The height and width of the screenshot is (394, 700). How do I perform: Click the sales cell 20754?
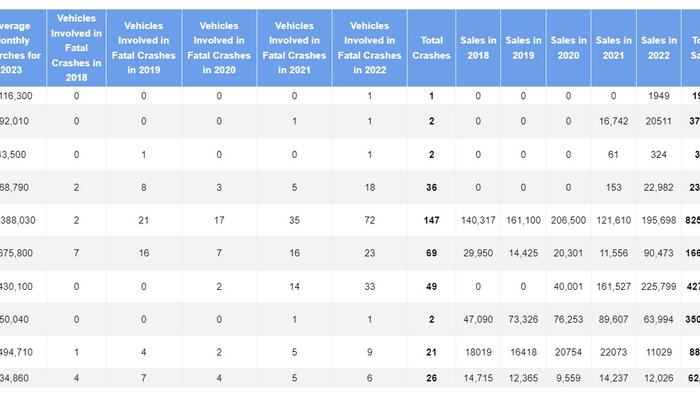pos(568,352)
